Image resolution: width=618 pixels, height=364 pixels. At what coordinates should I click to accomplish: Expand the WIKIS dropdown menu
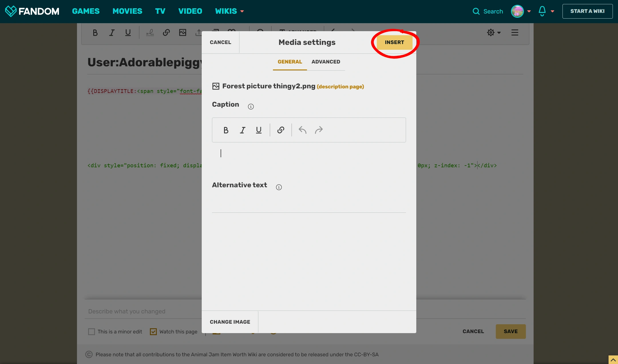pyautogui.click(x=229, y=11)
